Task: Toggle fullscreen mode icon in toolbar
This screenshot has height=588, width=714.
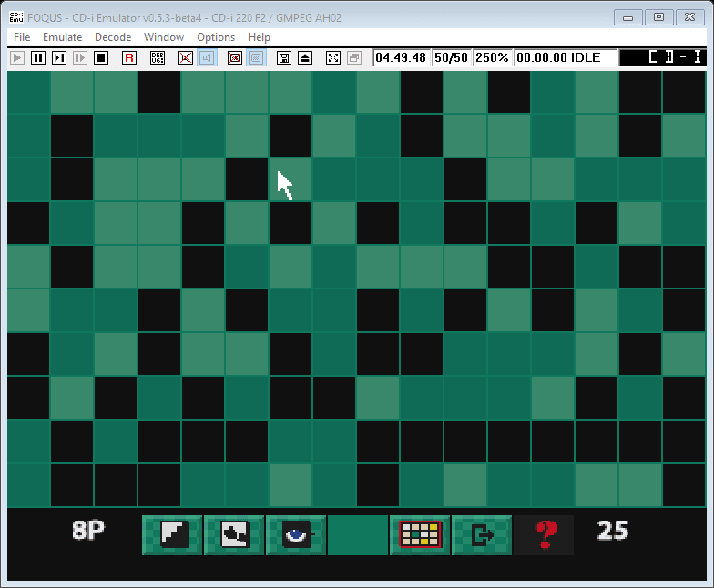Action: point(332,57)
